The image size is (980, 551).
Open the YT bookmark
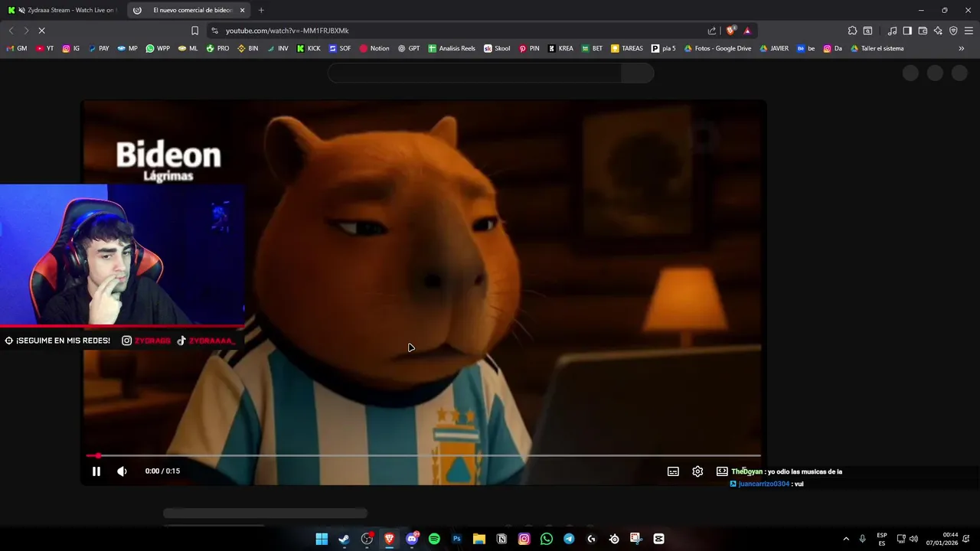(45, 48)
